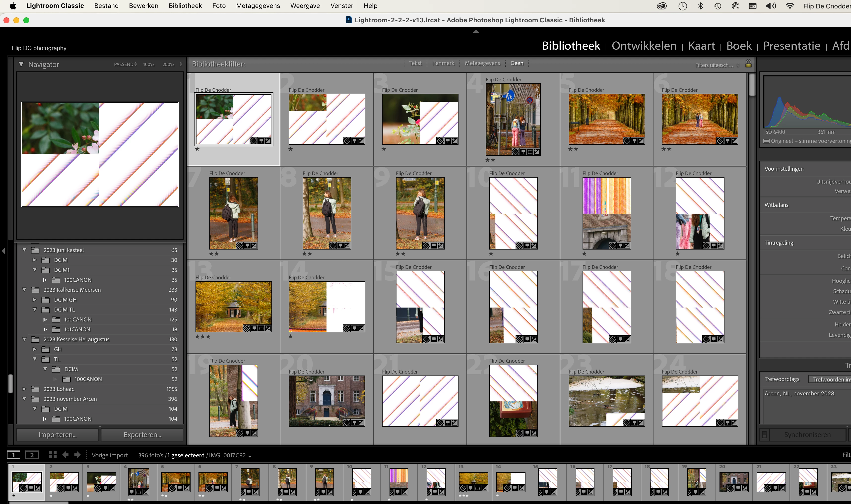The height and width of the screenshot is (504, 851).
Task: Click the keyword tag badge on photo 6
Action: (x=720, y=141)
